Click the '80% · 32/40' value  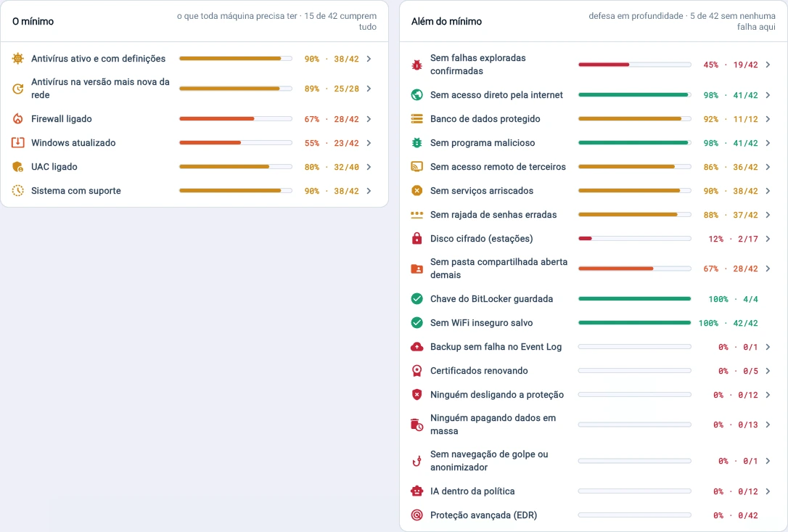click(x=332, y=167)
